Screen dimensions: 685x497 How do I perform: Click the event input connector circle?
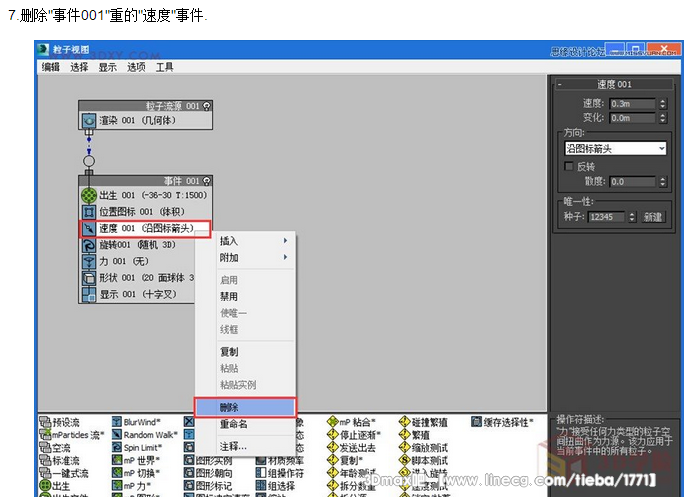[89, 161]
